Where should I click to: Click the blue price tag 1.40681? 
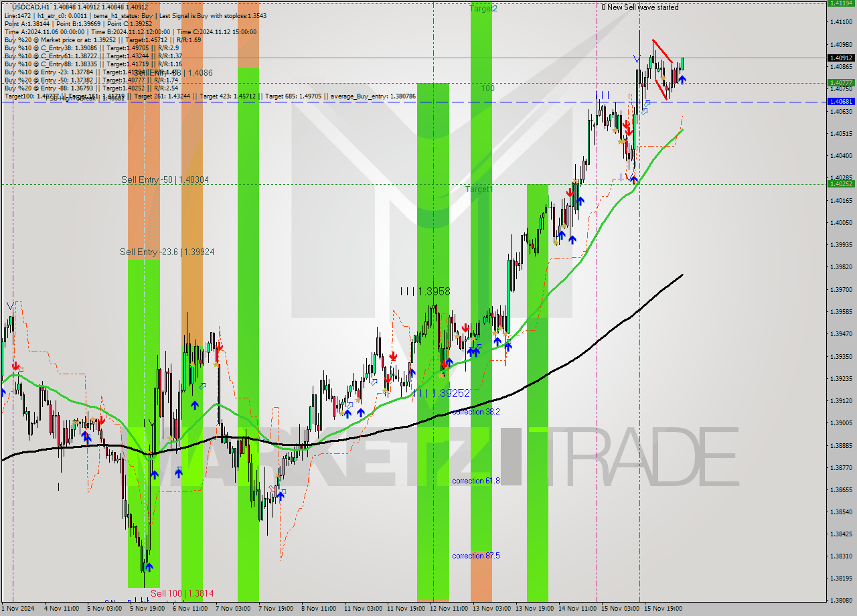pos(841,101)
